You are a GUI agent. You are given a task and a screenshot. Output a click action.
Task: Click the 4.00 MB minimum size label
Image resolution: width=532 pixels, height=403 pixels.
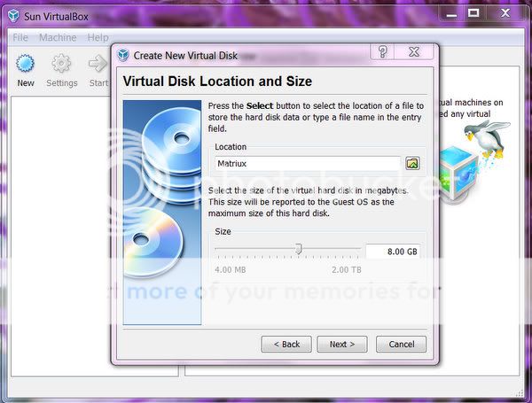(230, 270)
